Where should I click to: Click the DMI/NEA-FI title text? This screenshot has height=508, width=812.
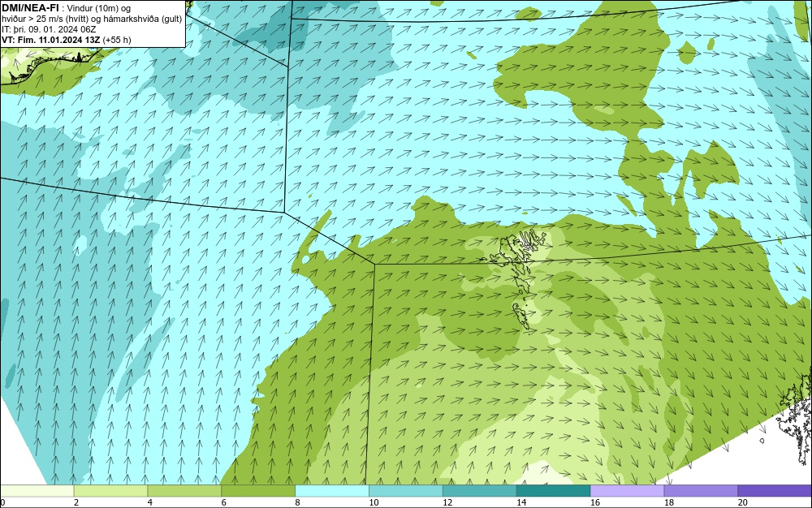tap(29, 8)
